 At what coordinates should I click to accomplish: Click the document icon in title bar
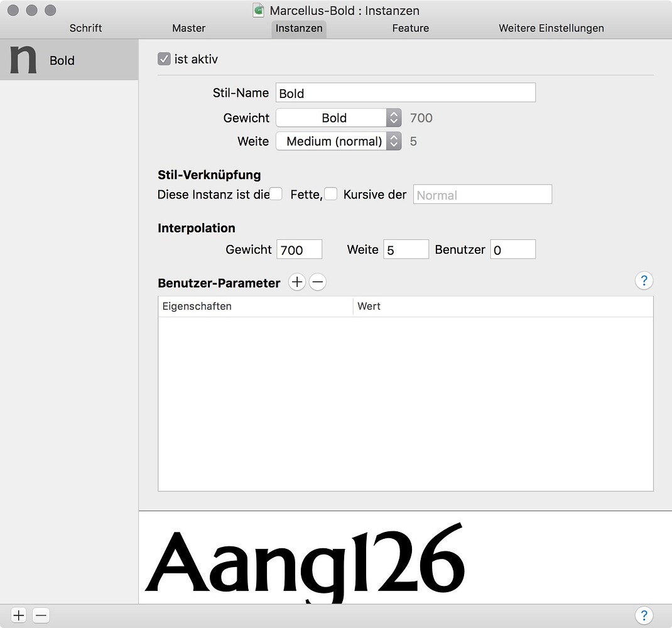(258, 10)
